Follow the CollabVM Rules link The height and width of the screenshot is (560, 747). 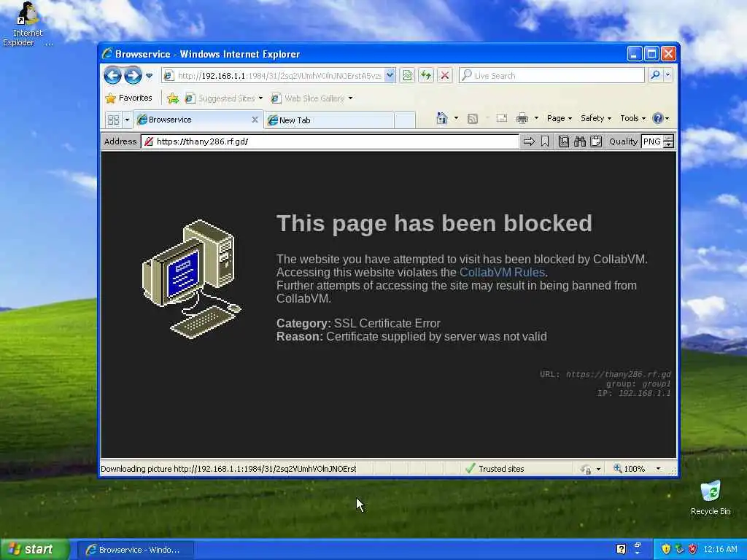click(x=502, y=273)
